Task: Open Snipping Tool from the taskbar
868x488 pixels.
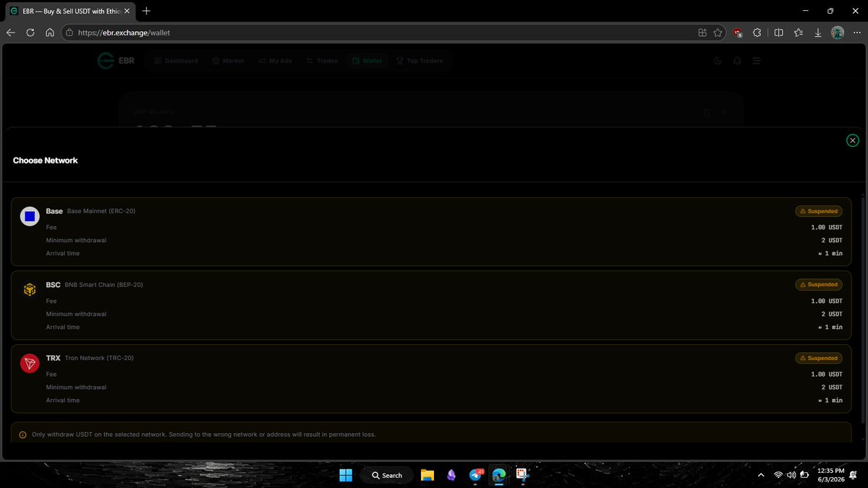Action: pyautogui.click(x=521, y=475)
